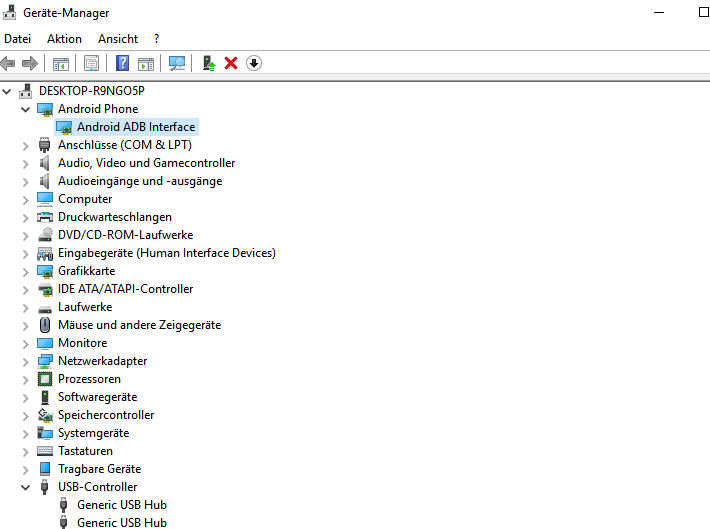Image resolution: width=710 pixels, height=529 pixels.
Task: Select IDE ATA/ATAPI-Controller label
Action: 125,289
